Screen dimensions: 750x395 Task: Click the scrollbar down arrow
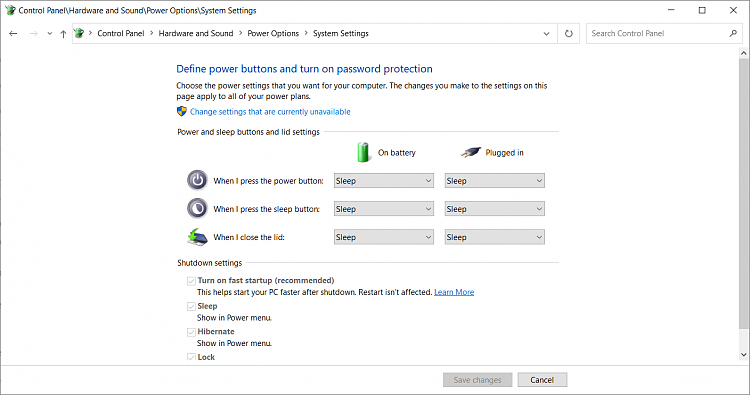coord(743,355)
